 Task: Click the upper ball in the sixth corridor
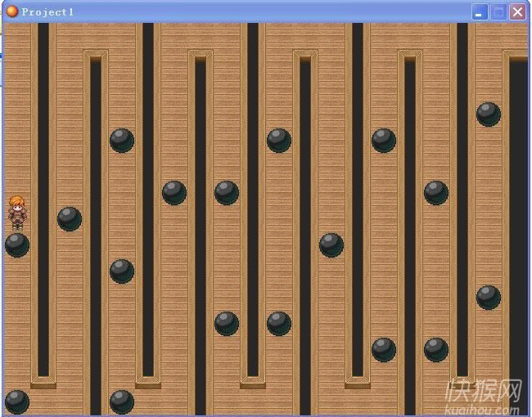click(x=279, y=141)
